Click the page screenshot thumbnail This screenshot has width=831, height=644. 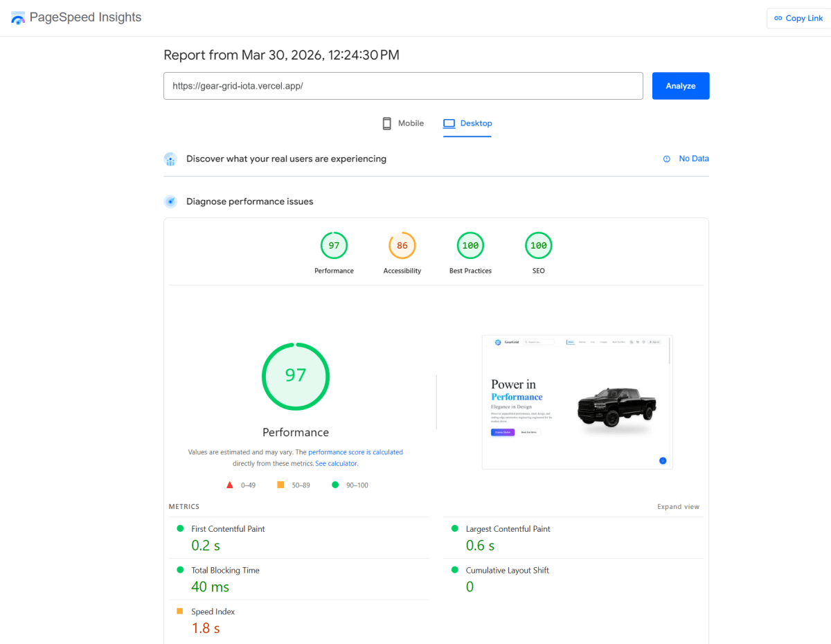coord(577,402)
